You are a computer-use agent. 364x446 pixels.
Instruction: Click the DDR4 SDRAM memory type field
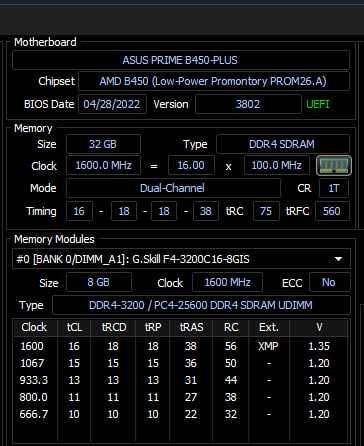click(282, 144)
